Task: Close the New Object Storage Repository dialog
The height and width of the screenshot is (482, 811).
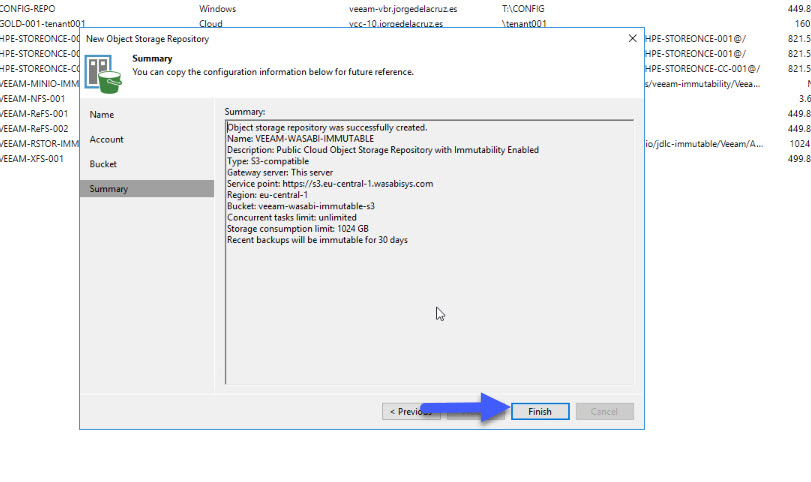Action: point(632,39)
